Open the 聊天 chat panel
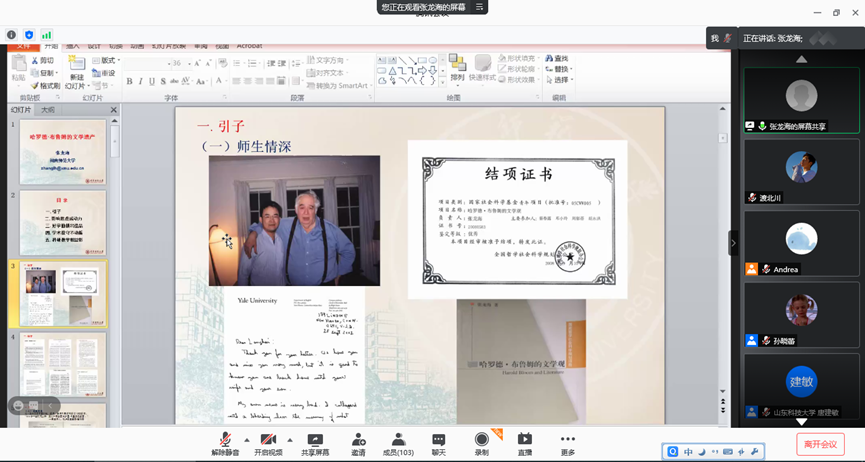Image resolution: width=865 pixels, height=462 pixels. (438, 443)
